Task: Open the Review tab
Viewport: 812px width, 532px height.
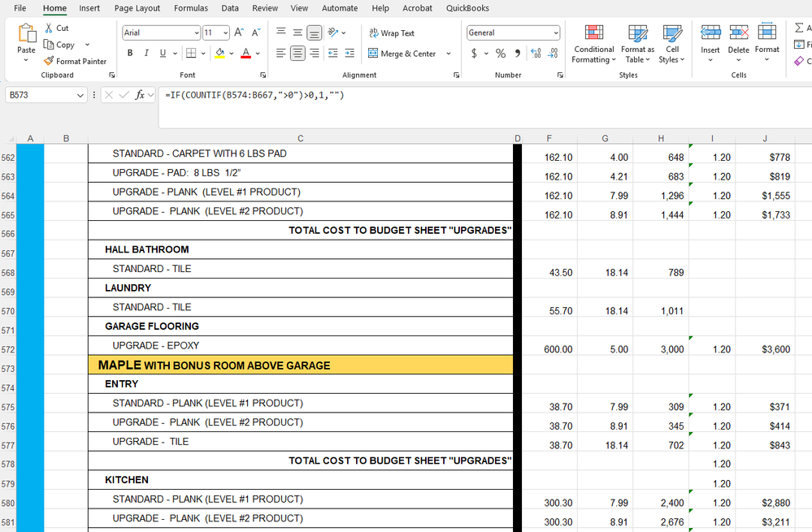Action: pos(265,8)
